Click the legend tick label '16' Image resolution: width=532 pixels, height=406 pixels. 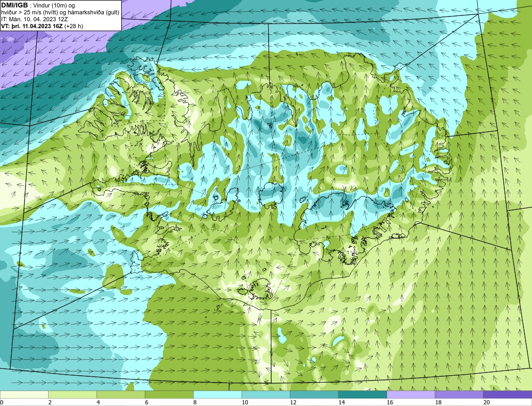coord(390,402)
